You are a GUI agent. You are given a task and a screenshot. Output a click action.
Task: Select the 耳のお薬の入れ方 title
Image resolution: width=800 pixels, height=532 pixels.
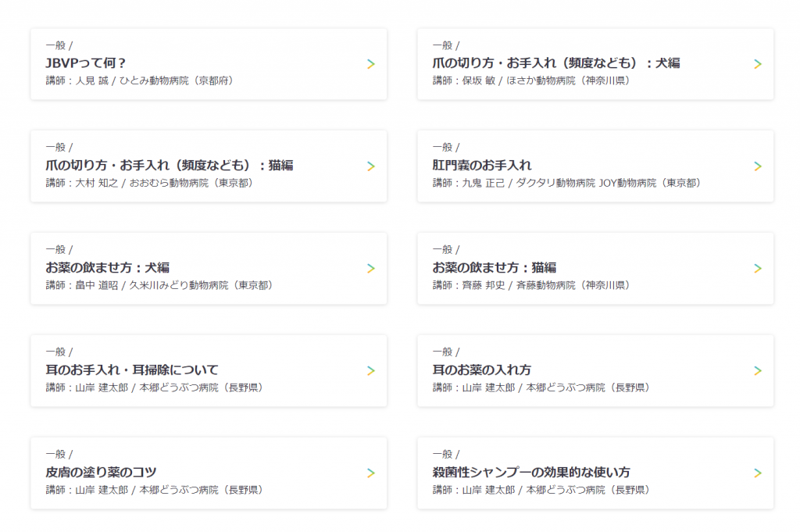482,370
